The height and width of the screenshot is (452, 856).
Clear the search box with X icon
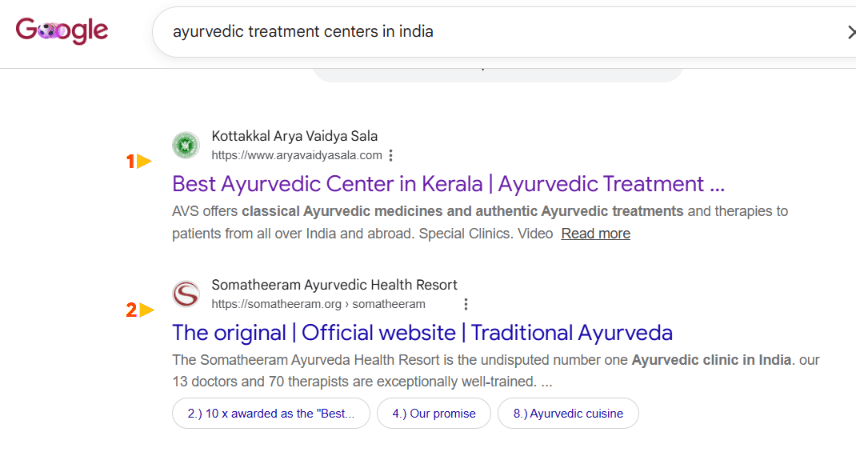pyautogui.click(x=852, y=32)
